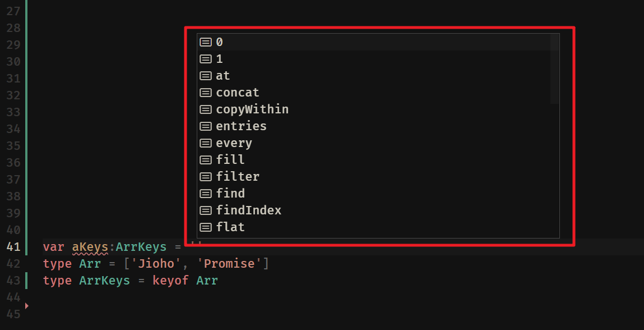Click the ArrKeys type annotation on line 41
Screen dimensions: 644x330
point(141,247)
